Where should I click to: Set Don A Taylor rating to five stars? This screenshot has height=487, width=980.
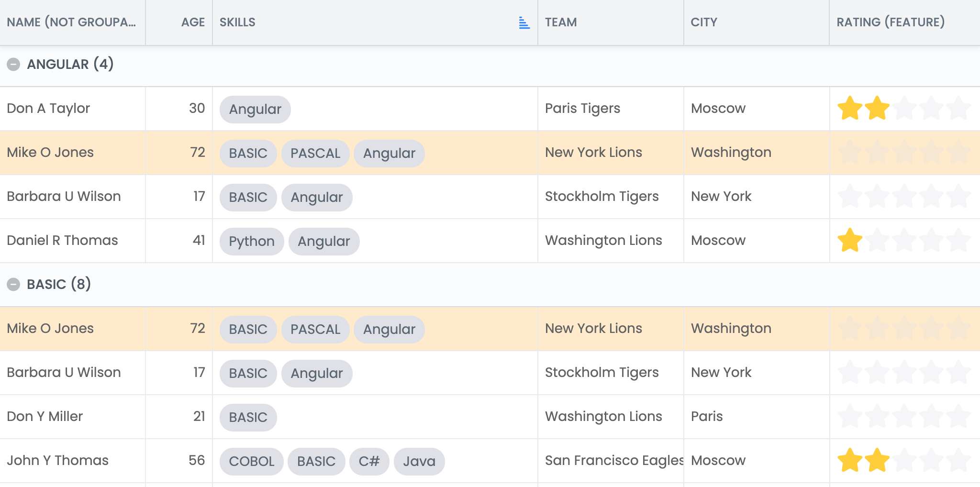pos(959,108)
